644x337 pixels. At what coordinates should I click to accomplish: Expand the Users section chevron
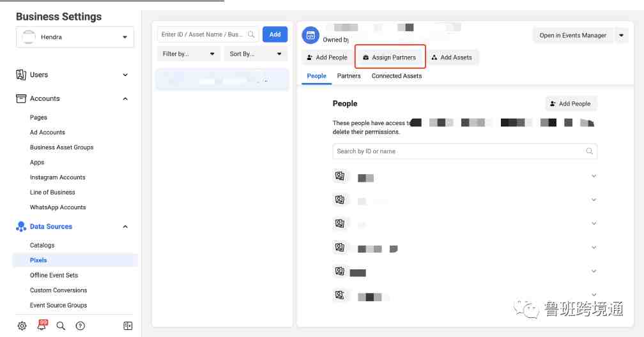[x=125, y=75]
